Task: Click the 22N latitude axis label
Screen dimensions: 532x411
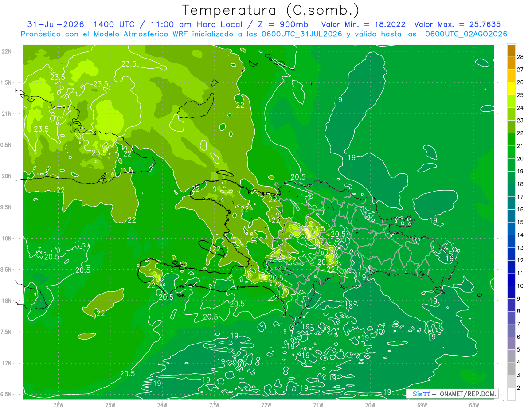Action: [7, 51]
